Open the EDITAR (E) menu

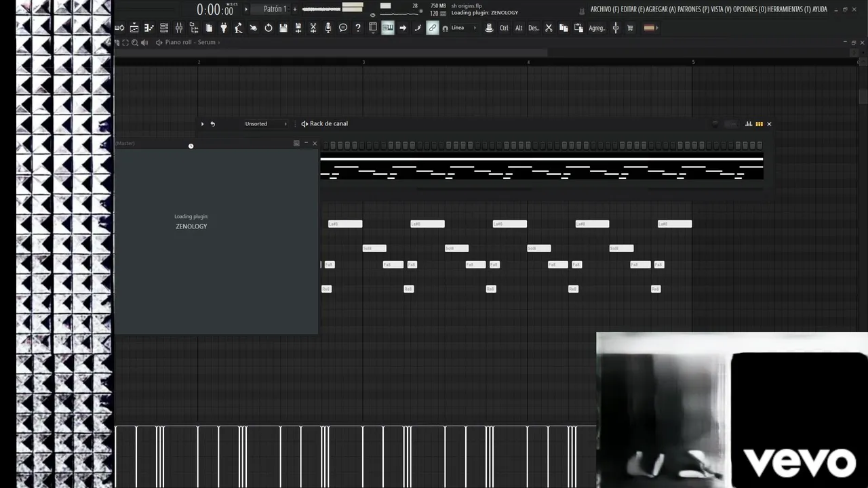[x=633, y=9]
